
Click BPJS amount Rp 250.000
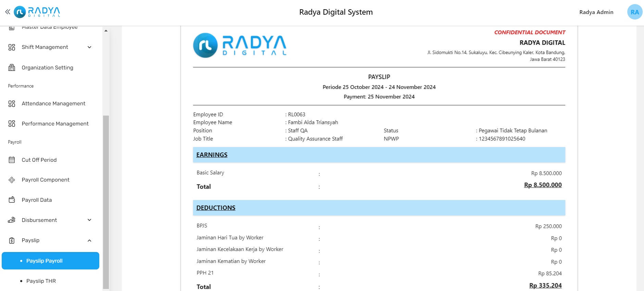point(548,226)
